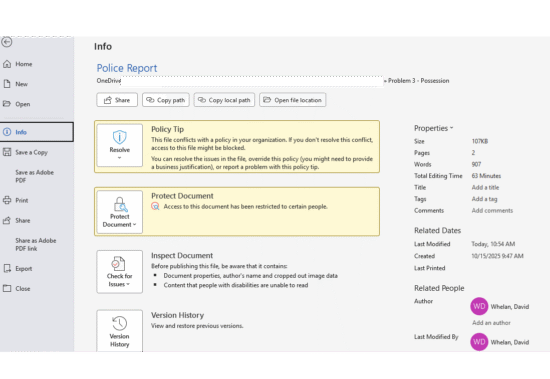Click the Inspect Document heading
550x379 pixels.
click(182, 255)
